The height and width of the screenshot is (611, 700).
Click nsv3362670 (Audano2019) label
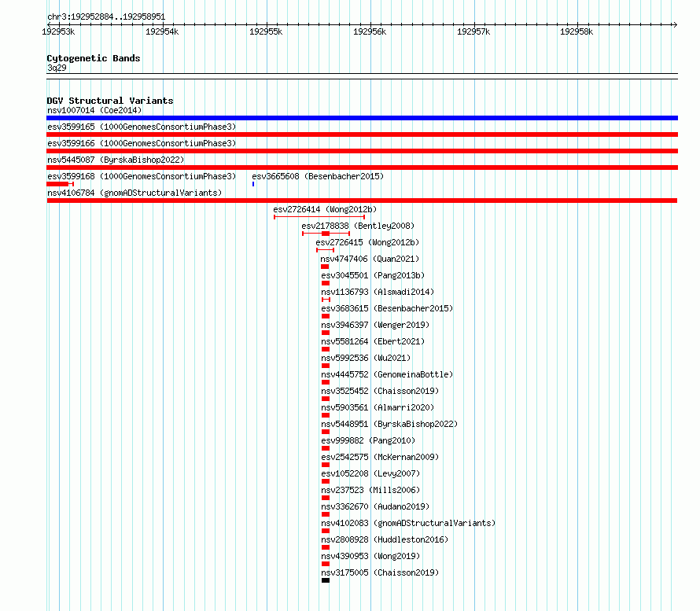375,506
